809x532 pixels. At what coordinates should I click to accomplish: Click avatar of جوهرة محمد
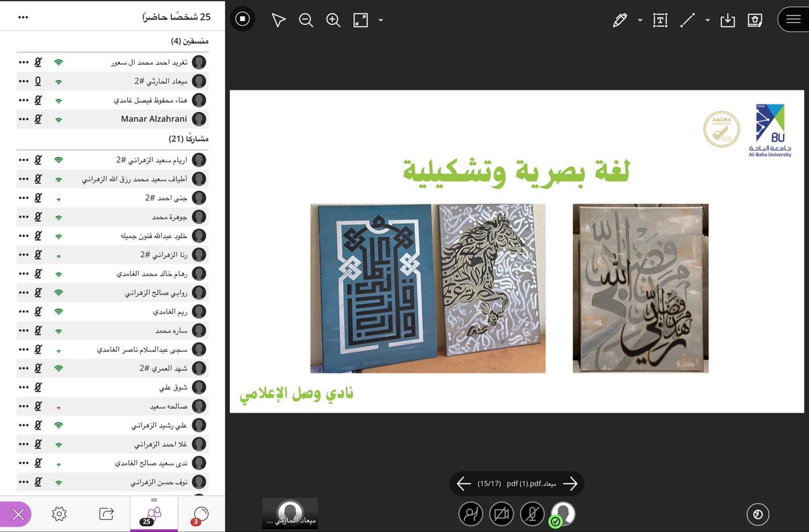pyautogui.click(x=199, y=217)
